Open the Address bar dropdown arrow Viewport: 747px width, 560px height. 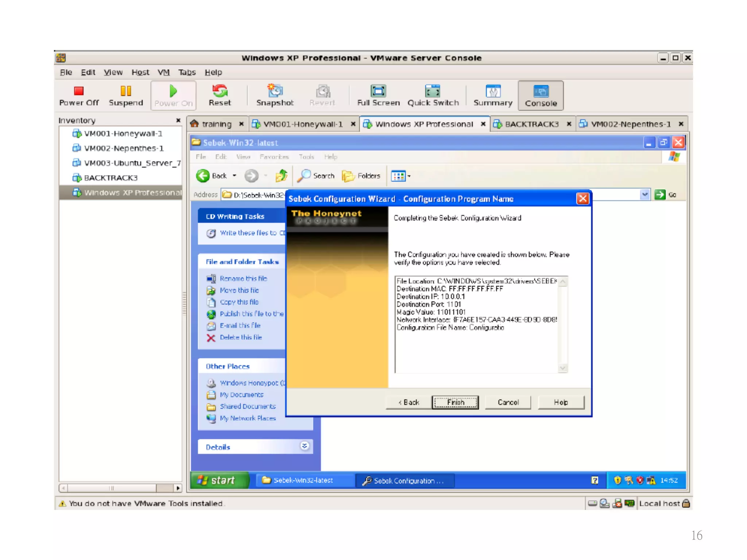(645, 195)
